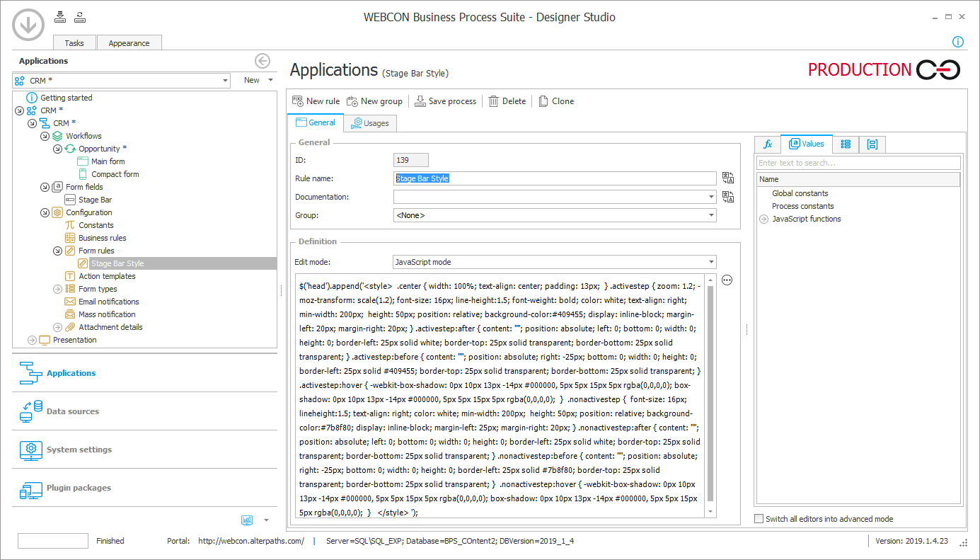Viewport: 980px width, 560px height.
Task: Collapse the Form rules tree node
Action: click(57, 251)
